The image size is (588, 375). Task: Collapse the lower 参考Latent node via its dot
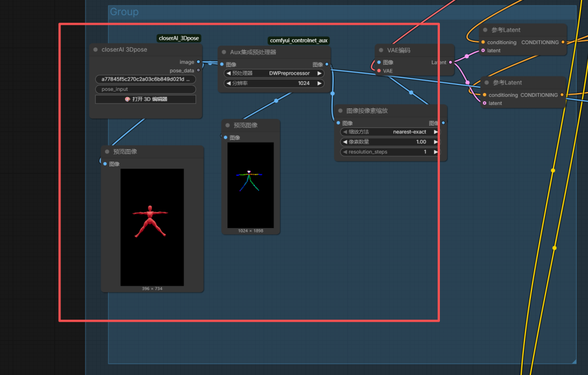pos(487,83)
